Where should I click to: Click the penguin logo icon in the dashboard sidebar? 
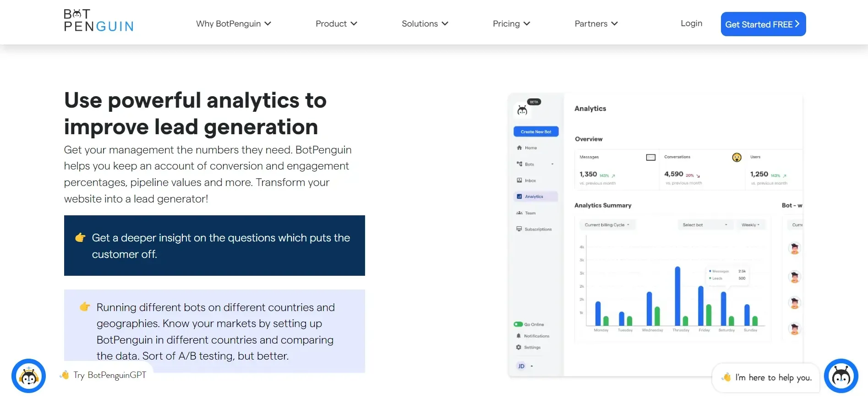[x=522, y=110]
